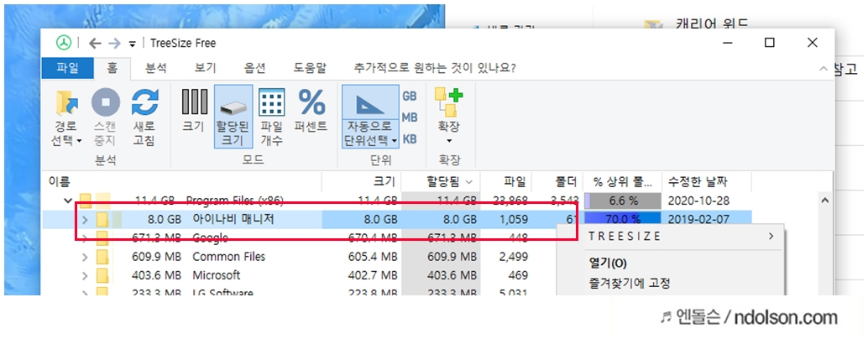Screen dimensions: 868x339
Task: Click the back arrow in title bar
Action: coord(95,43)
